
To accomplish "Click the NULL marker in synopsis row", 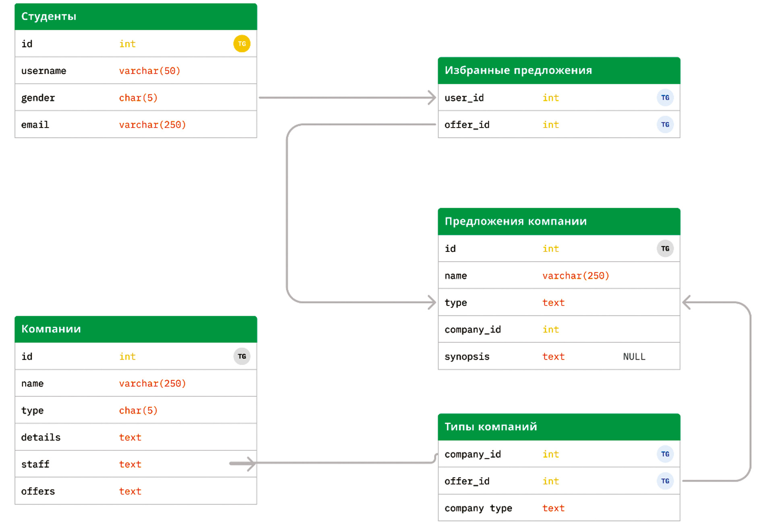I will [634, 357].
